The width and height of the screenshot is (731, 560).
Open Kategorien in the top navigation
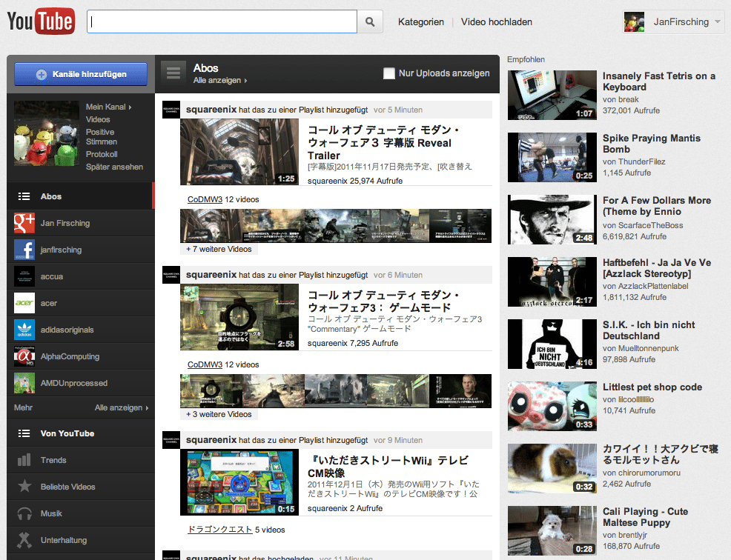pyautogui.click(x=421, y=22)
